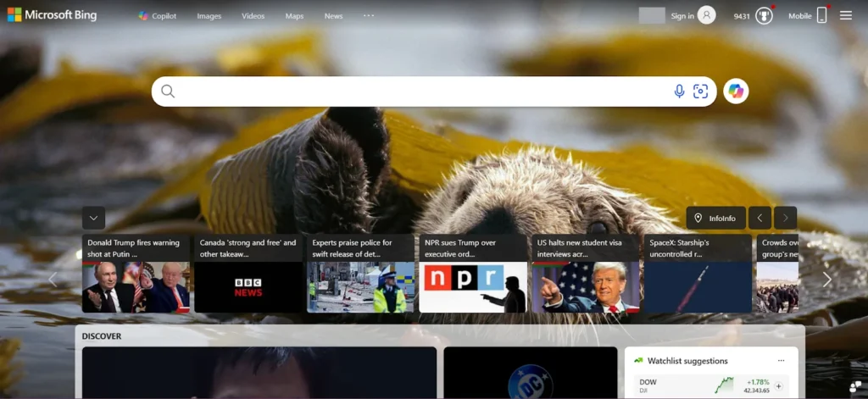Open the Images tab

coord(209,16)
